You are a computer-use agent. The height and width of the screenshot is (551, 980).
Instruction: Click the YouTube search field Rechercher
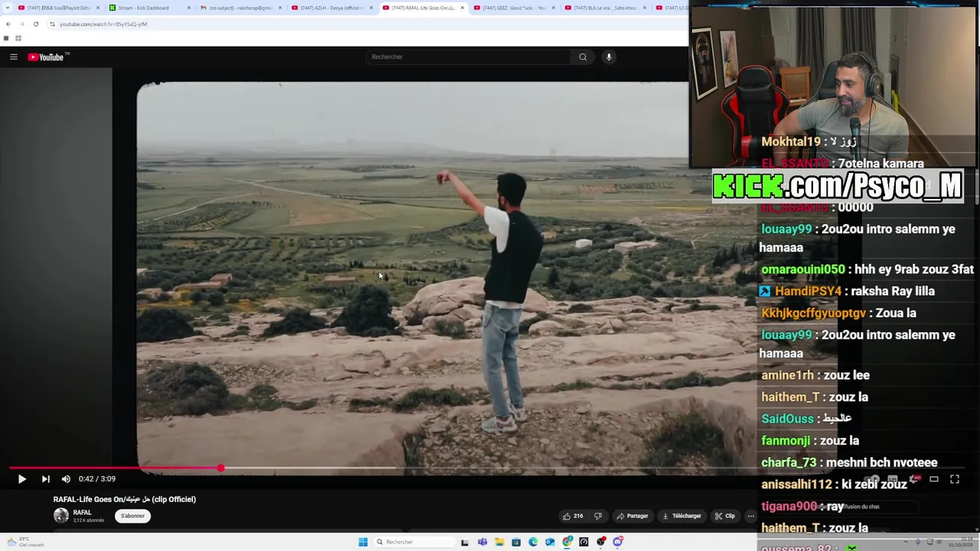[469, 57]
